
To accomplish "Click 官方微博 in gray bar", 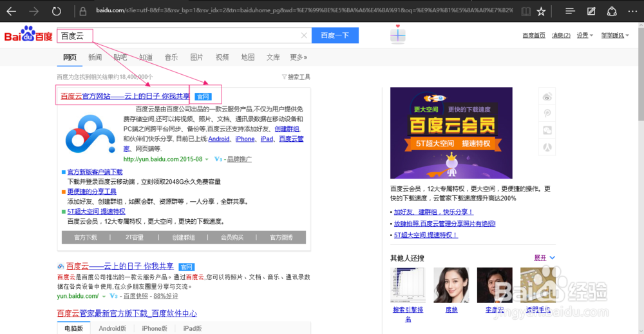I will 281,237.
